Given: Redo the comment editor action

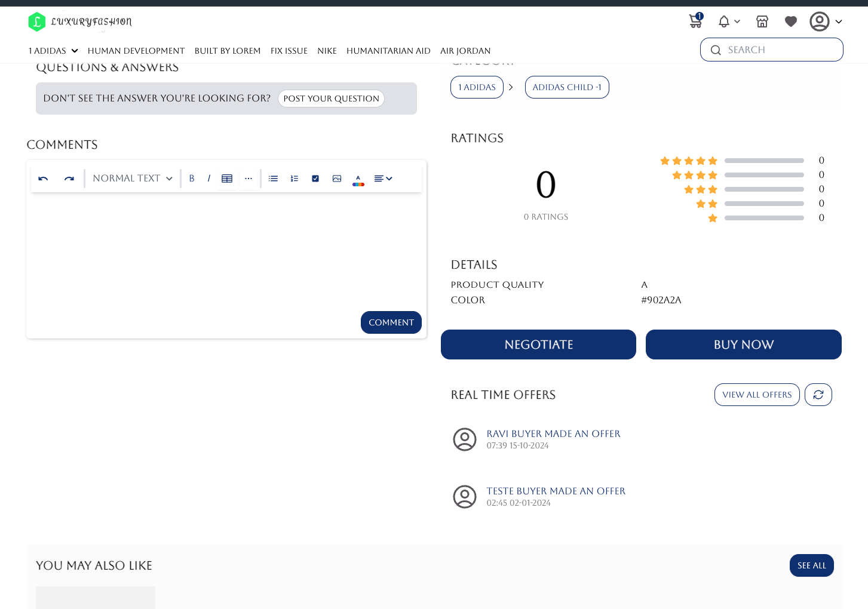Looking at the screenshot, I should click(69, 179).
